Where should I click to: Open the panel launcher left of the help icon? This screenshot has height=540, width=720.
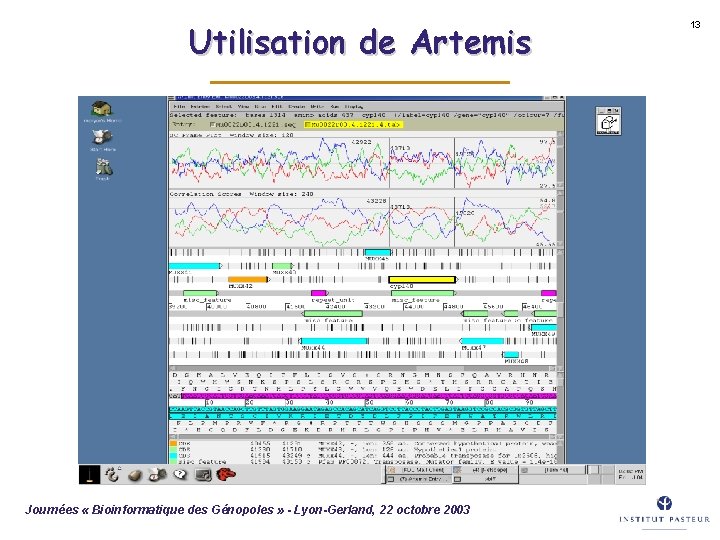tap(158, 474)
